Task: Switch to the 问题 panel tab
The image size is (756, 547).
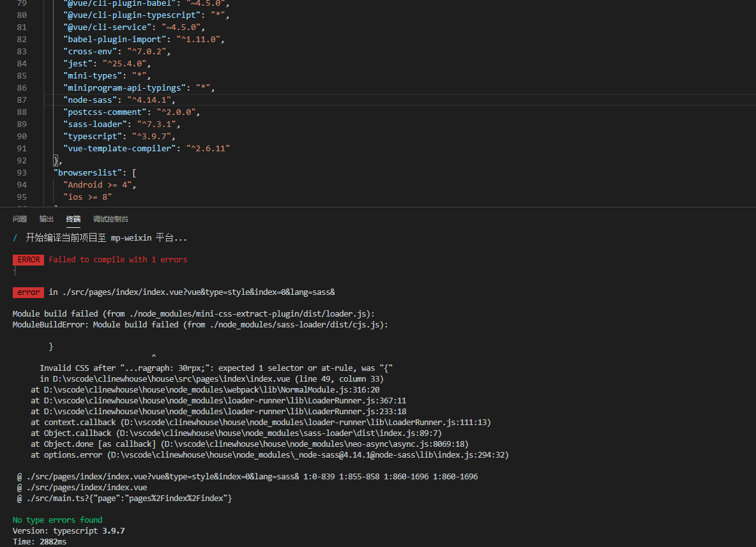Action: tap(20, 219)
